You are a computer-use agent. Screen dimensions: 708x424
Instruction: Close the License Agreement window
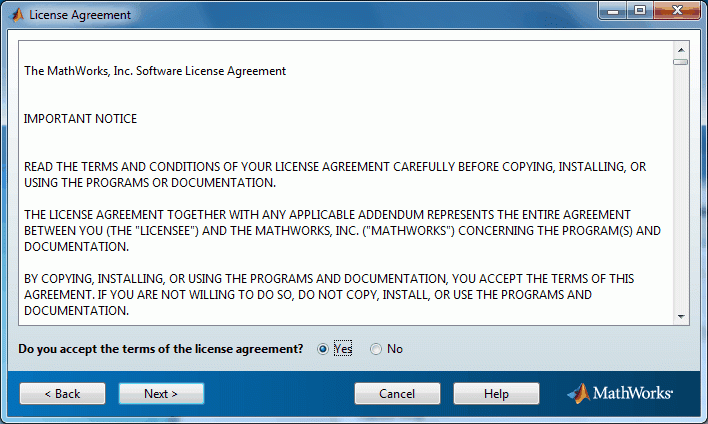pos(677,11)
